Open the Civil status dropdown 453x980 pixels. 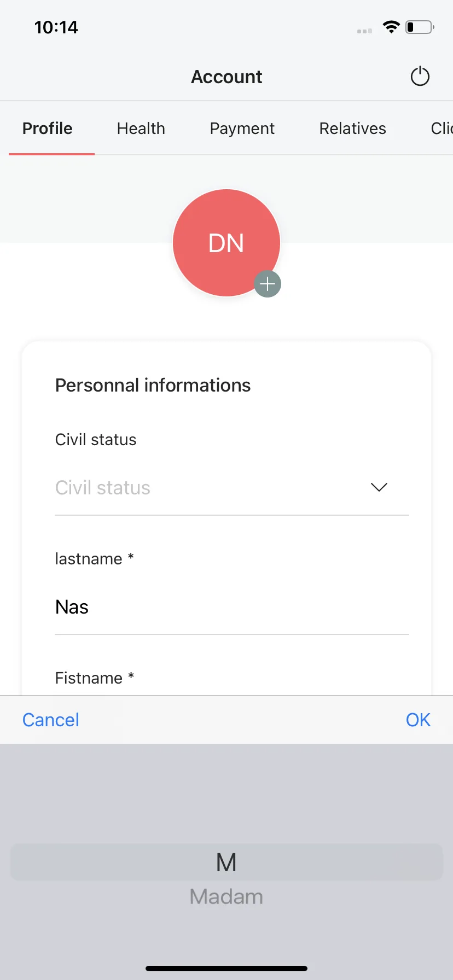pos(232,487)
